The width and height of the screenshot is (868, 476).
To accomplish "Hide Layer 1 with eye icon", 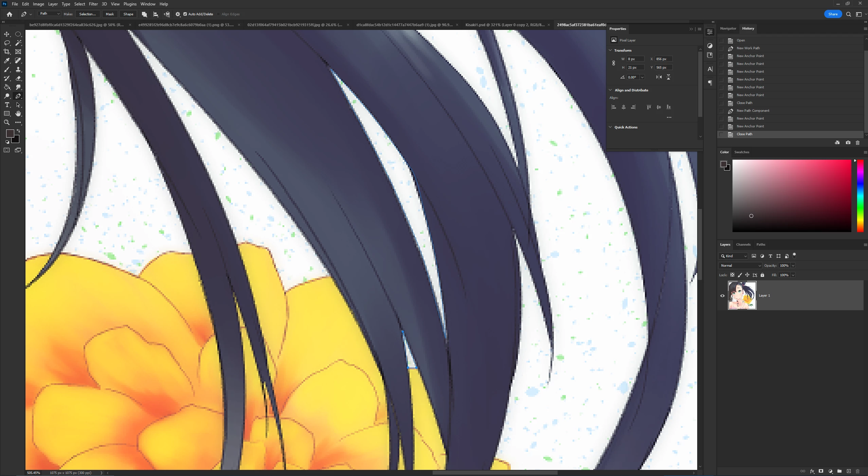I will (722, 296).
